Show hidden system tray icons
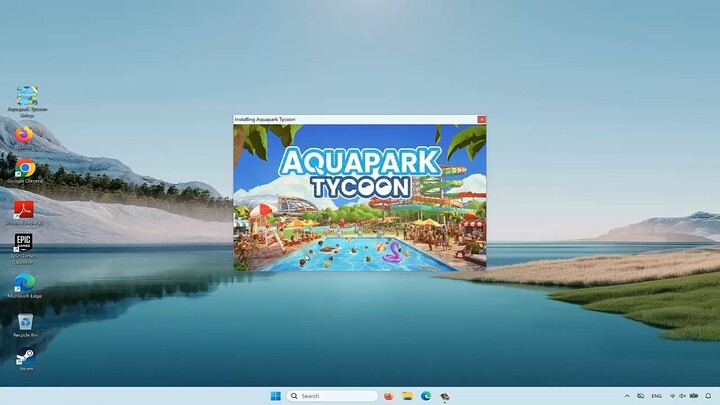The image size is (720, 405). 627,396
